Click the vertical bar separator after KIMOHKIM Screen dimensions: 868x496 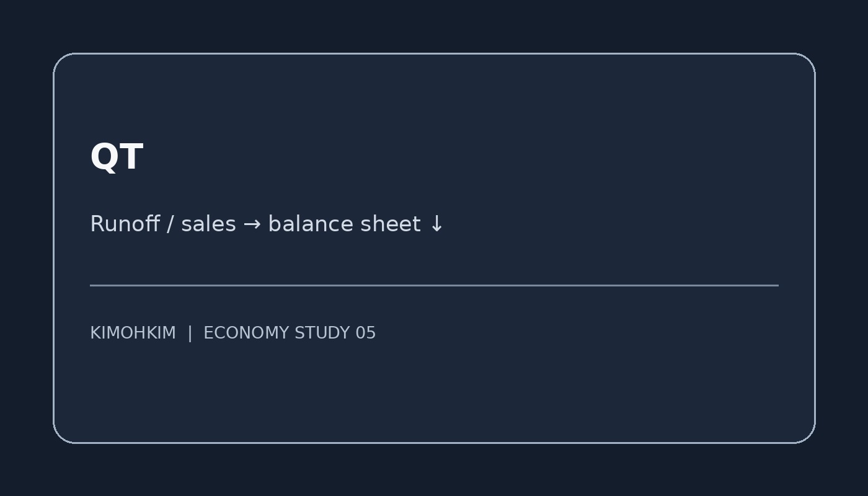190,333
